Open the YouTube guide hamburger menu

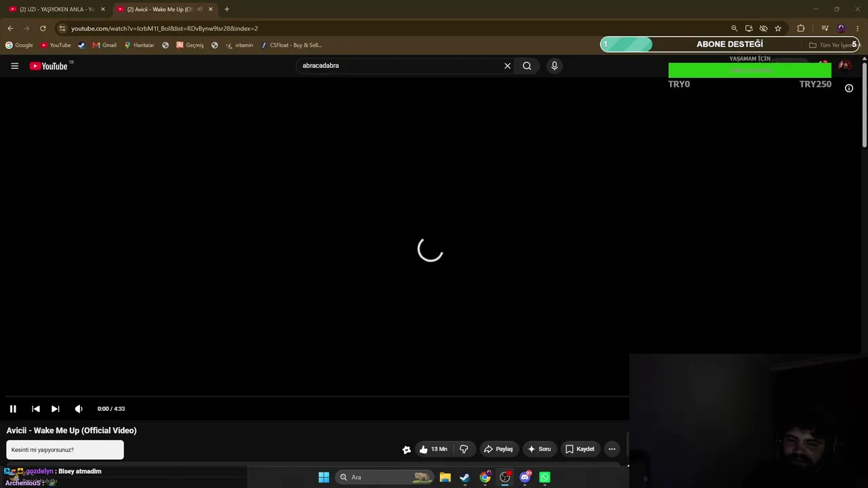pyautogui.click(x=14, y=66)
